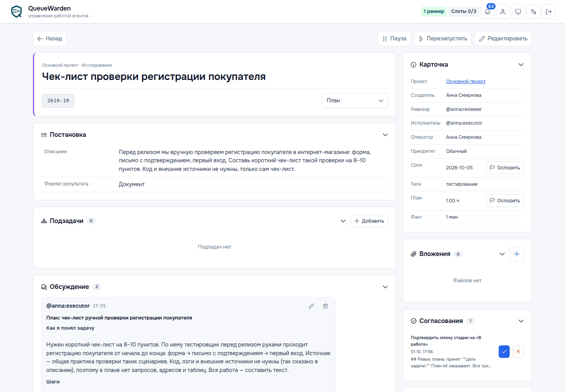Click the approval text Подтвердить смену стадии

click(x=446, y=341)
